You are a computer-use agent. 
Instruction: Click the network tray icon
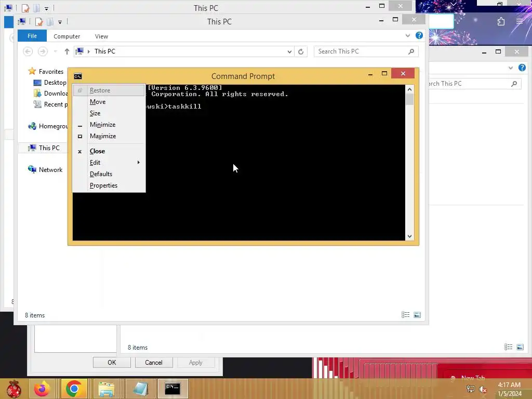[x=470, y=389]
